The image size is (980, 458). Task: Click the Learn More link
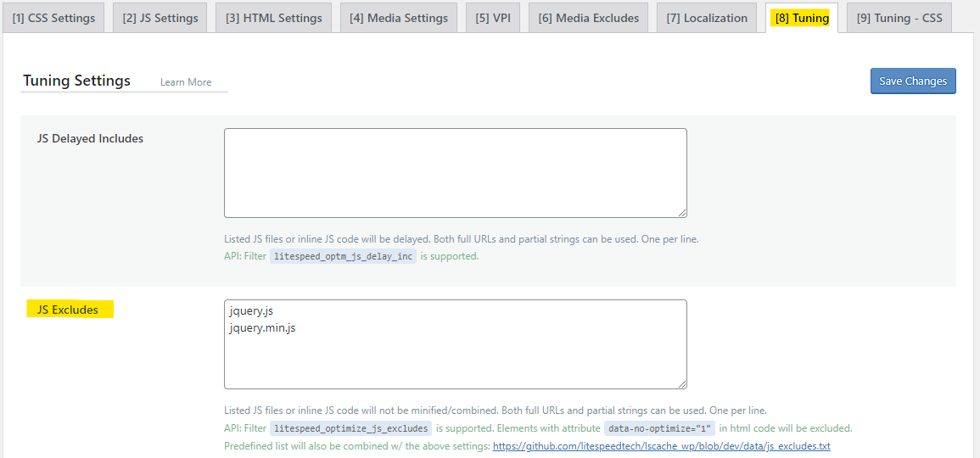pos(186,82)
